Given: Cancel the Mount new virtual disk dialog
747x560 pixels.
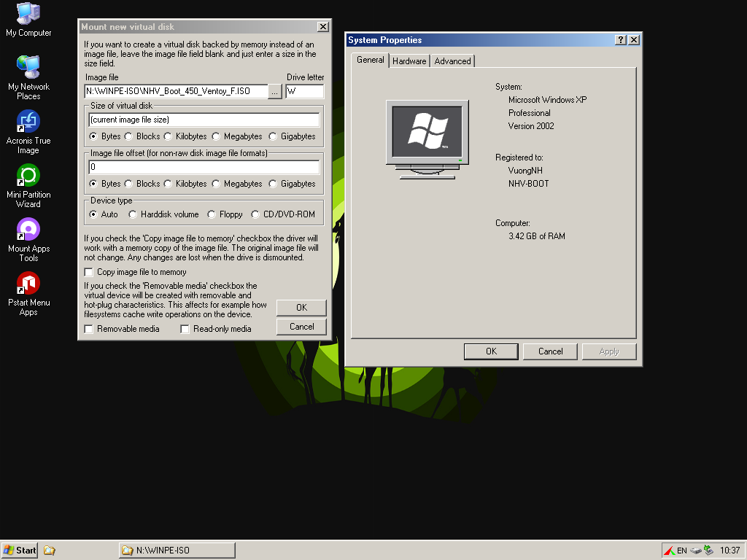Looking at the screenshot, I should click(301, 327).
